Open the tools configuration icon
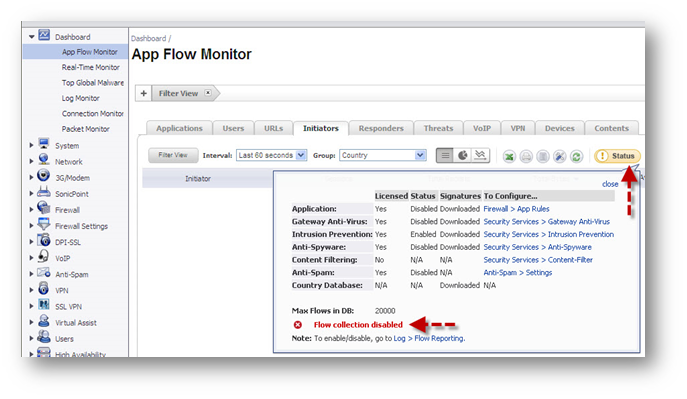The width and height of the screenshot is (687, 399). point(560,156)
